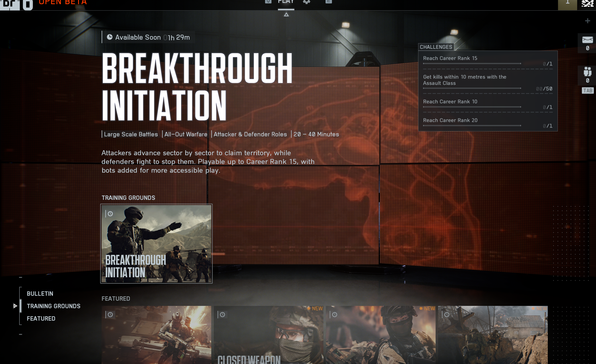This screenshot has height=364, width=596.
Task: Click the 00/50 challenge counter
Action: coord(544,89)
